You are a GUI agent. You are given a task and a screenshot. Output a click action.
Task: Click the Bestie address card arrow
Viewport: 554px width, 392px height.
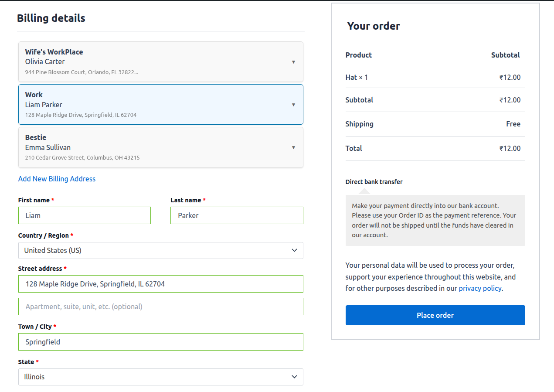[293, 147]
